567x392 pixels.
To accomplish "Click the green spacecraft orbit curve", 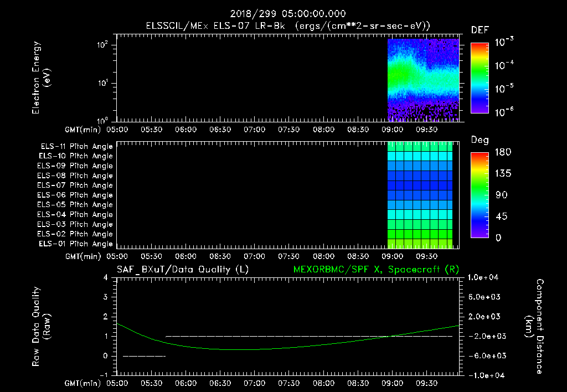I will coord(254,349).
